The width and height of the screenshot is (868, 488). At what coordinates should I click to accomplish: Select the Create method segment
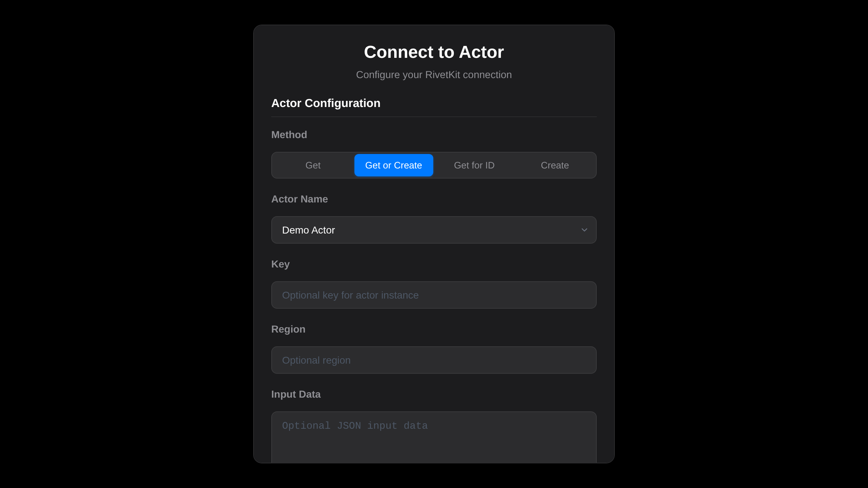[x=555, y=165]
